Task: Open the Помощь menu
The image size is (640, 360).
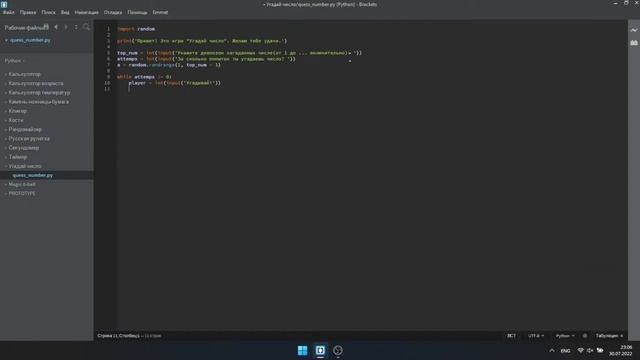Action: click(x=137, y=12)
